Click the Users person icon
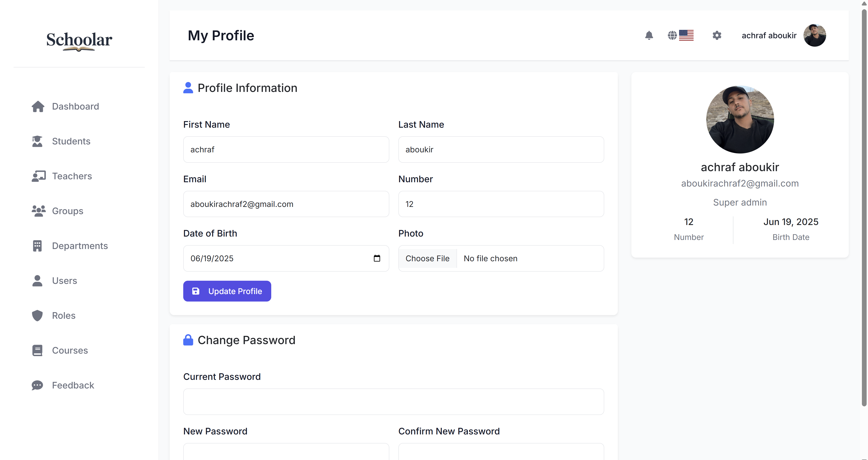The height and width of the screenshot is (460, 868). click(37, 280)
